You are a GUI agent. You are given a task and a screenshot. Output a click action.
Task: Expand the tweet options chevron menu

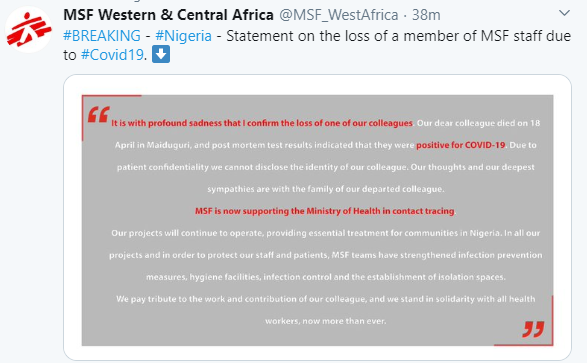564,13
